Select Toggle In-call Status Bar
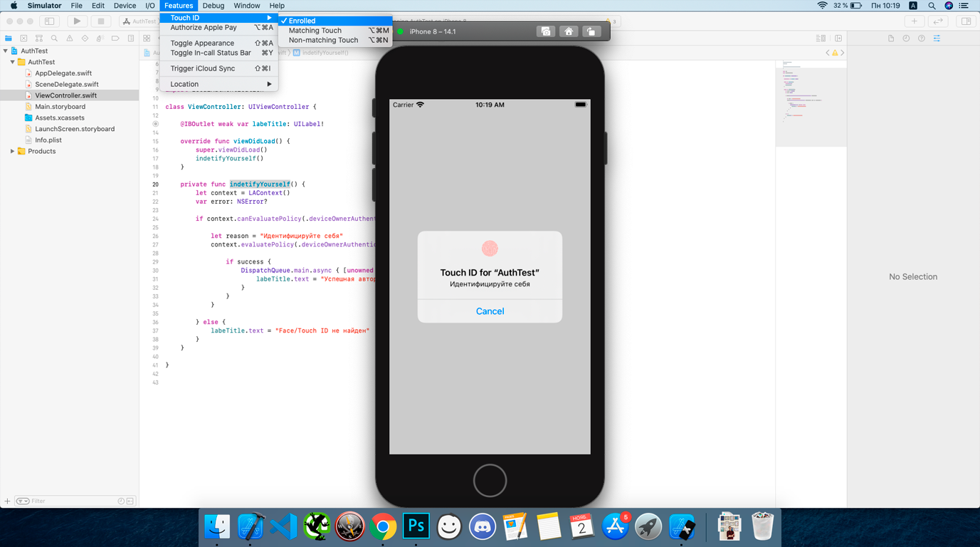 coord(219,53)
